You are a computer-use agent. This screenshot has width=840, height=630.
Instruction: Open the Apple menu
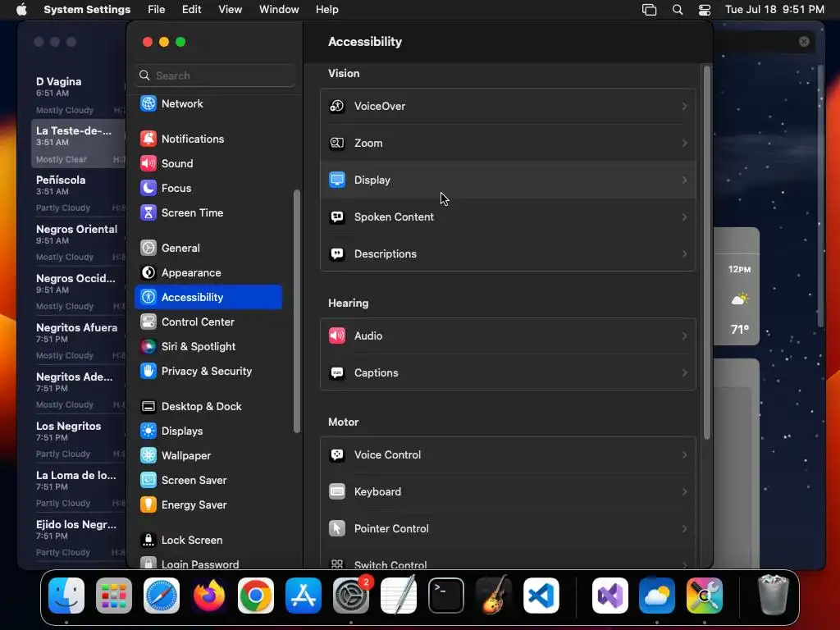click(x=21, y=10)
